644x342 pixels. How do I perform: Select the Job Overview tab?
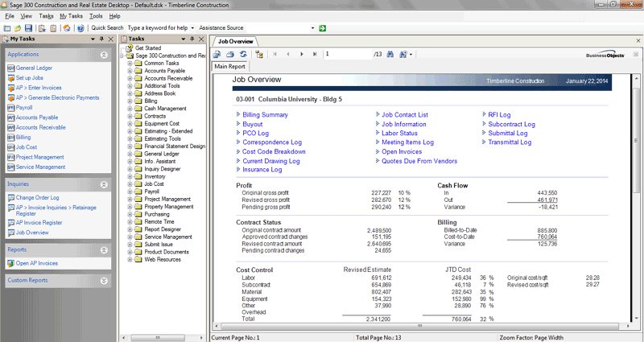pos(235,42)
